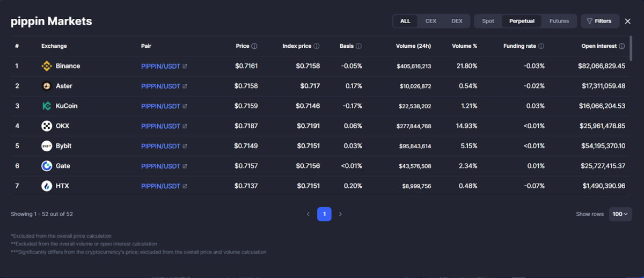644x278 pixels.
Task: Switch to the Futures markets tab
Action: point(559,21)
